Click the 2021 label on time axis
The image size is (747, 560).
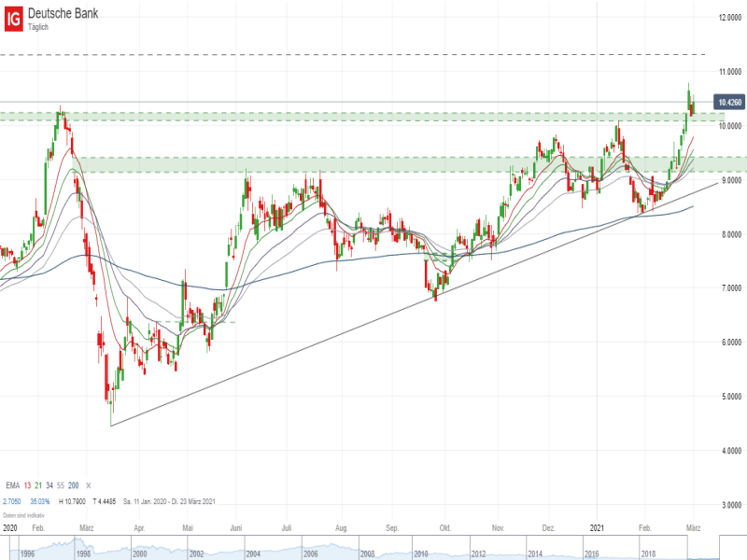pos(597,528)
